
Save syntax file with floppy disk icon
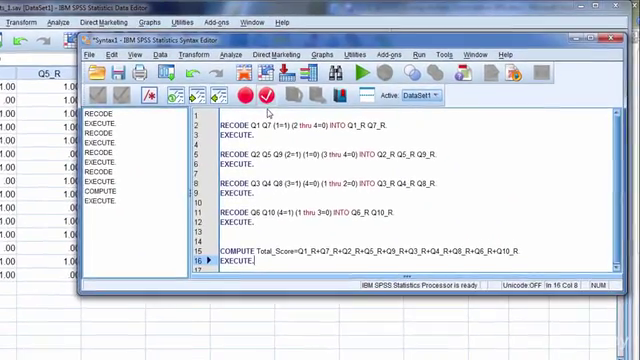click(118, 73)
